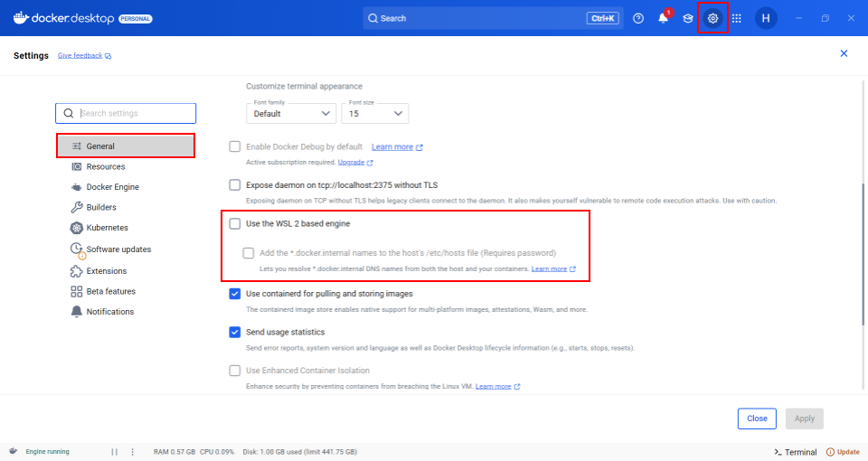Click the help question mark icon
Viewport: 868px width, 461px height.
(638, 18)
